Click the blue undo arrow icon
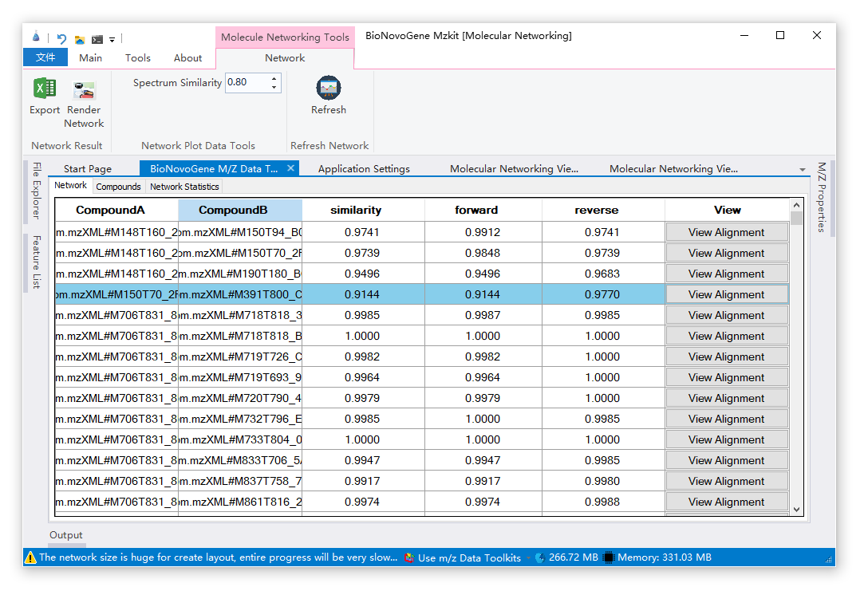The image size is (868, 591). point(61,39)
